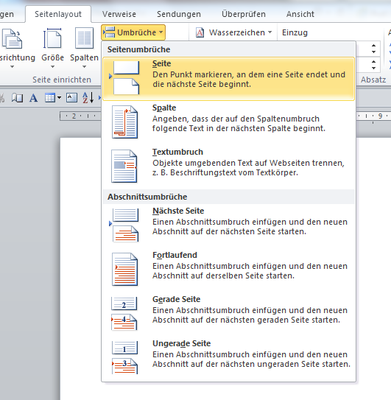Select the Textumbruch menu entry
391x400 pixels.
[228, 166]
